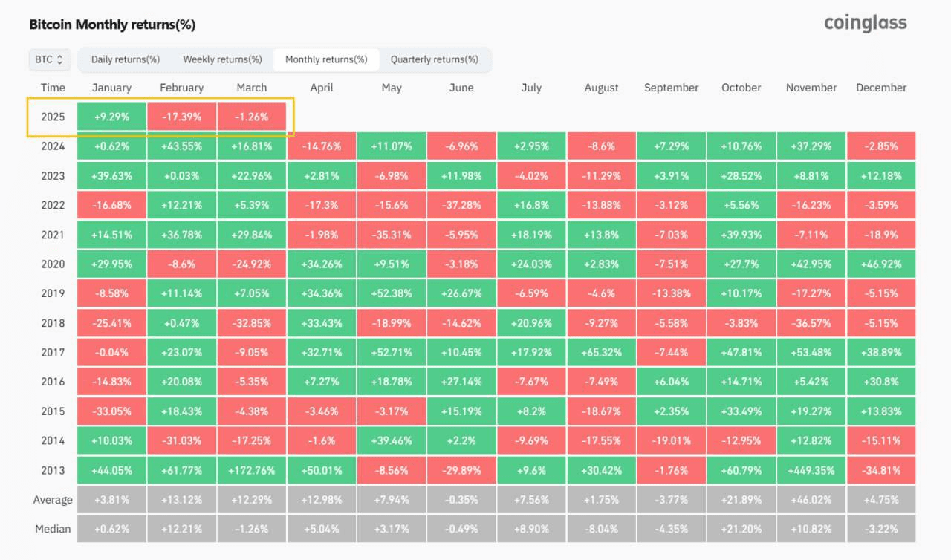Select the 2018 row label
This screenshot has width=951, height=560.
(53, 323)
